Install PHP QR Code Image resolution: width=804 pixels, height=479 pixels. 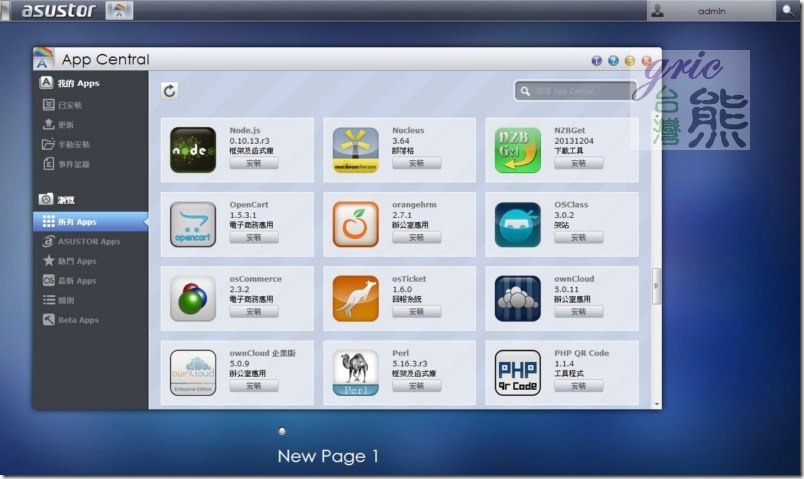click(x=578, y=386)
